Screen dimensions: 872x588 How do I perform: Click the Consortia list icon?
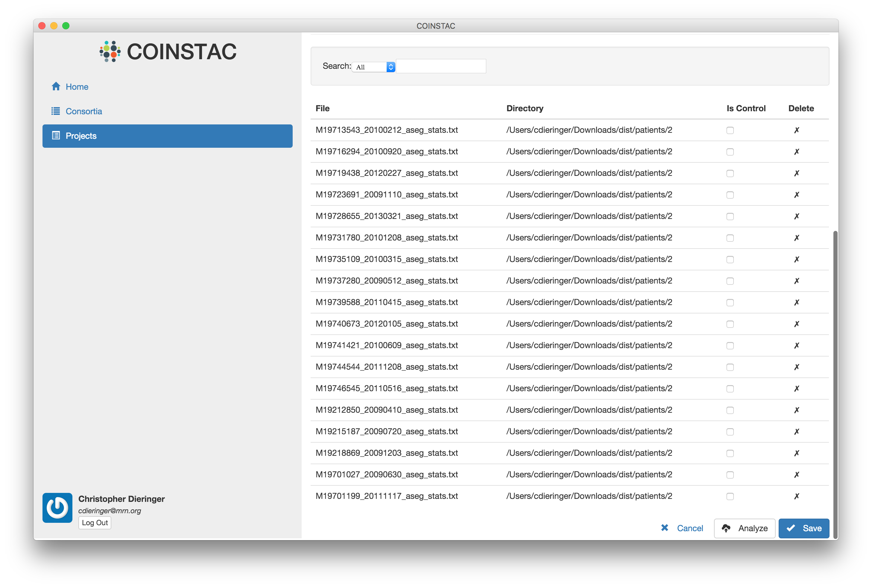pyautogui.click(x=56, y=111)
